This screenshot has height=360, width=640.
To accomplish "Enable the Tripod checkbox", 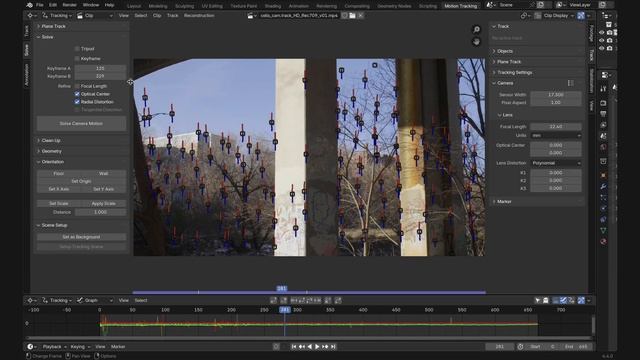I will tap(77, 49).
